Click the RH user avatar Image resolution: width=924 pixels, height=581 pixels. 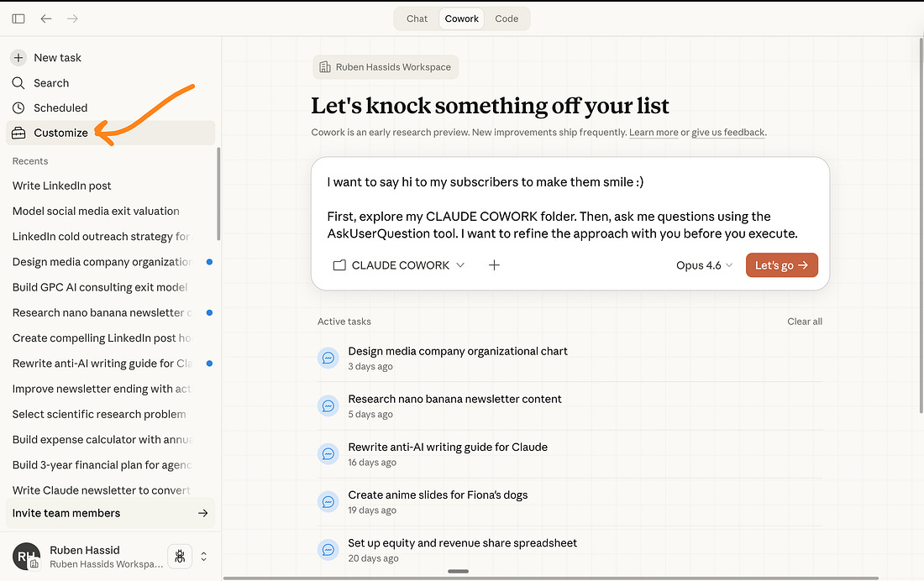[x=26, y=557]
